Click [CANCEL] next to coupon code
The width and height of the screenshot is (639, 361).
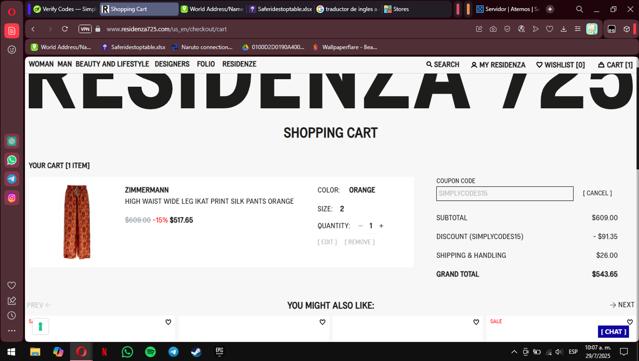click(597, 193)
